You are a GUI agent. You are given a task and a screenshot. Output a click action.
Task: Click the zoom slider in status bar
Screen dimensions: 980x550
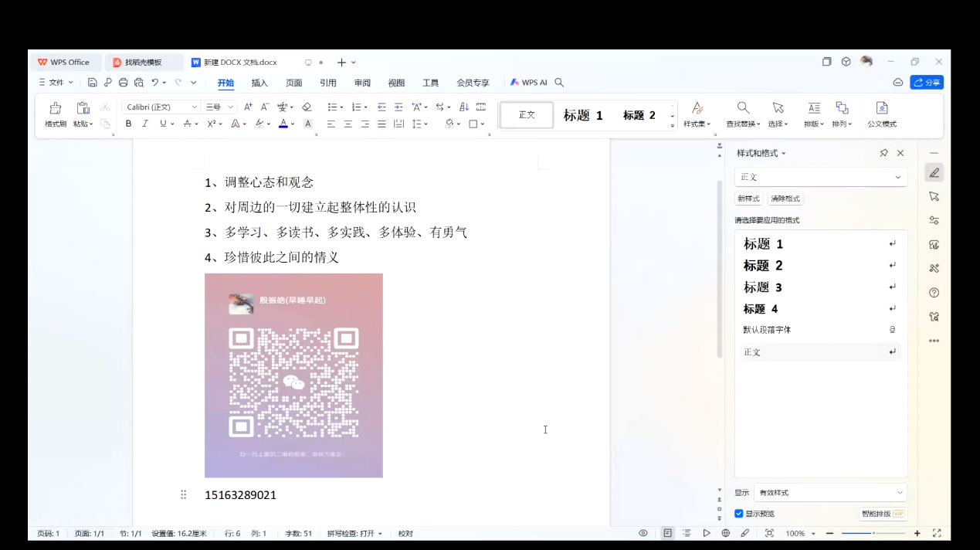point(873,533)
